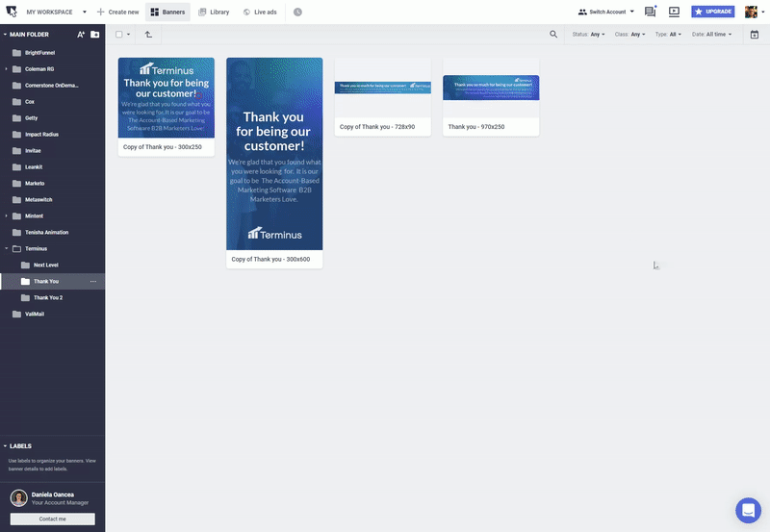The height and width of the screenshot is (532, 770).
Task: Open the Switch Account dropdown
Action: pos(606,12)
